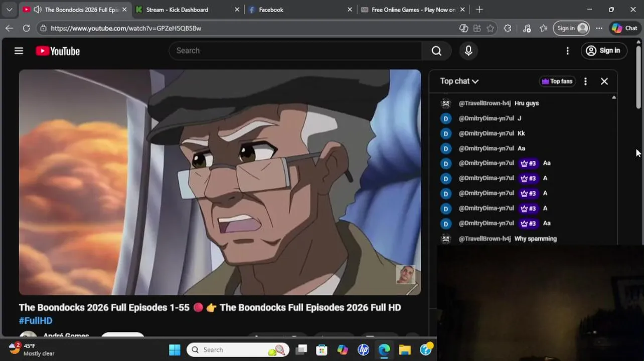Open the Windows Start menu
This screenshot has width=644, height=361.
pyautogui.click(x=175, y=350)
